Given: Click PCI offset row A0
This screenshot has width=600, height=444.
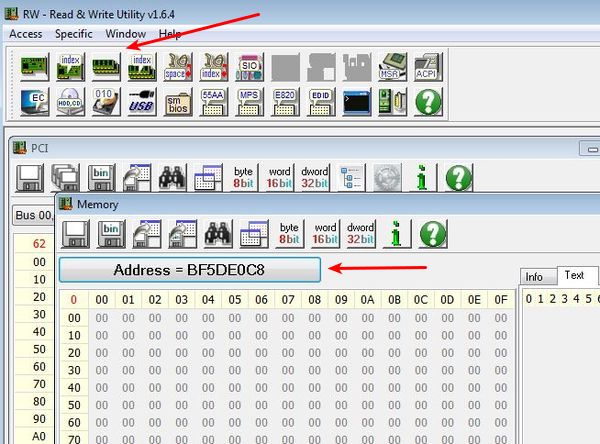Looking at the screenshot, I should 34,436.
